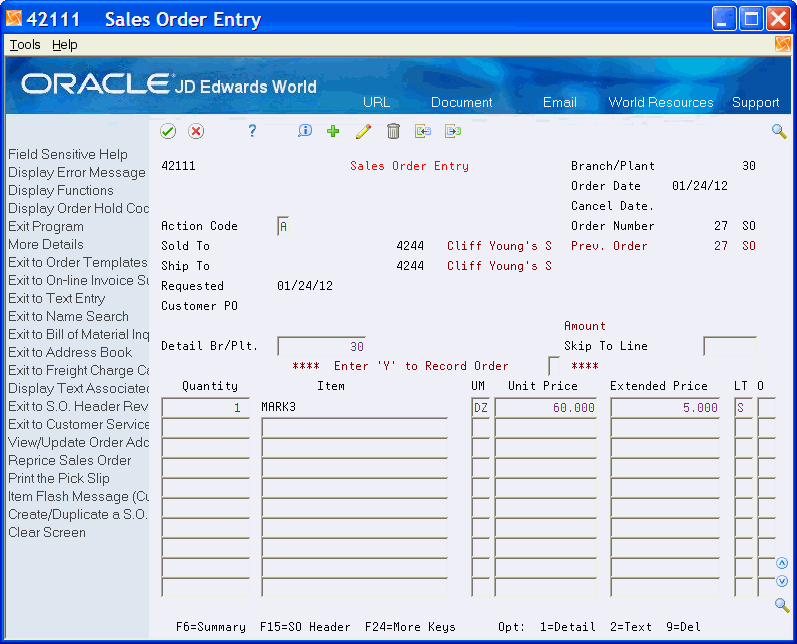The image size is (797, 644).
Task: Open the Document link in banner
Action: pos(462,102)
